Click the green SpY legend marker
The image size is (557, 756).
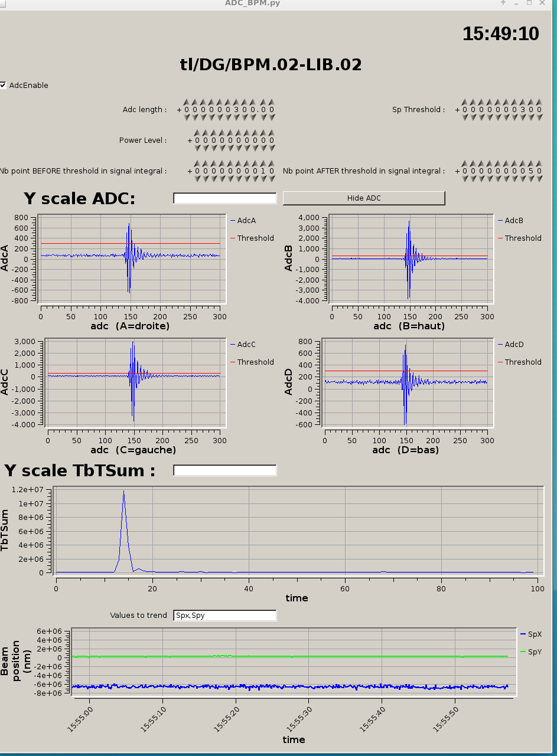(523, 652)
